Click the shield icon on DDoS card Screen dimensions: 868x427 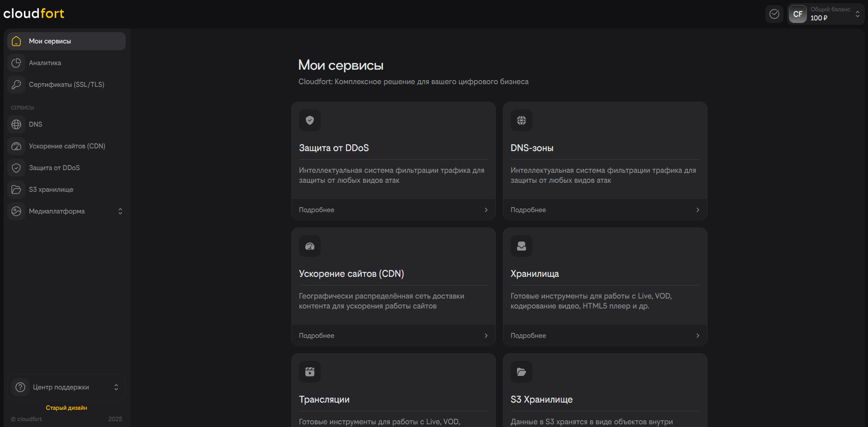pyautogui.click(x=310, y=120)
